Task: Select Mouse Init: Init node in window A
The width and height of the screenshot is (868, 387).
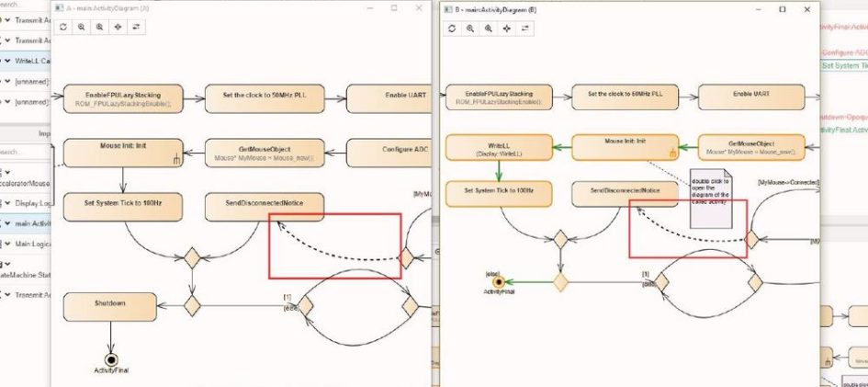Action: click(123, 153)
